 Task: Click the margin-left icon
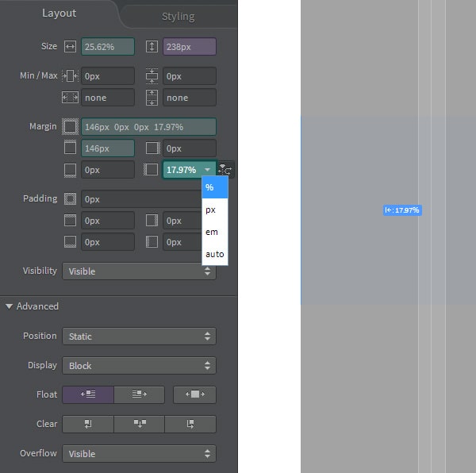151,169
